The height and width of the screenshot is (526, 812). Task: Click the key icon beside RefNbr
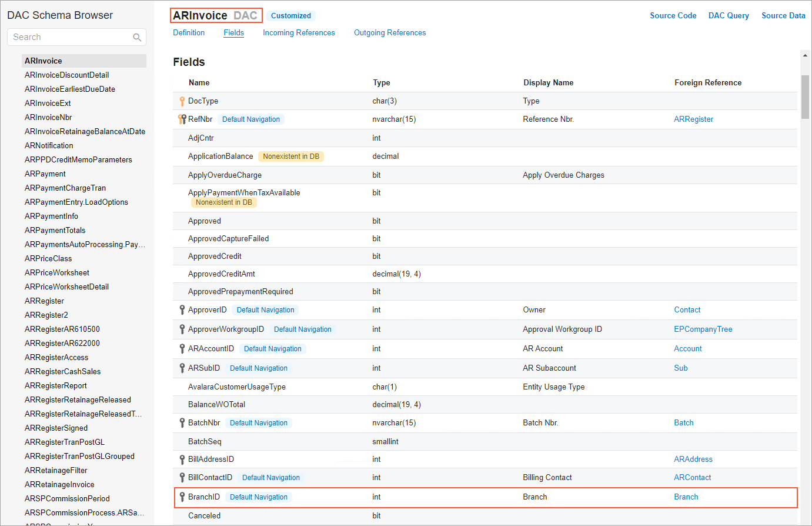pos(182,119)
